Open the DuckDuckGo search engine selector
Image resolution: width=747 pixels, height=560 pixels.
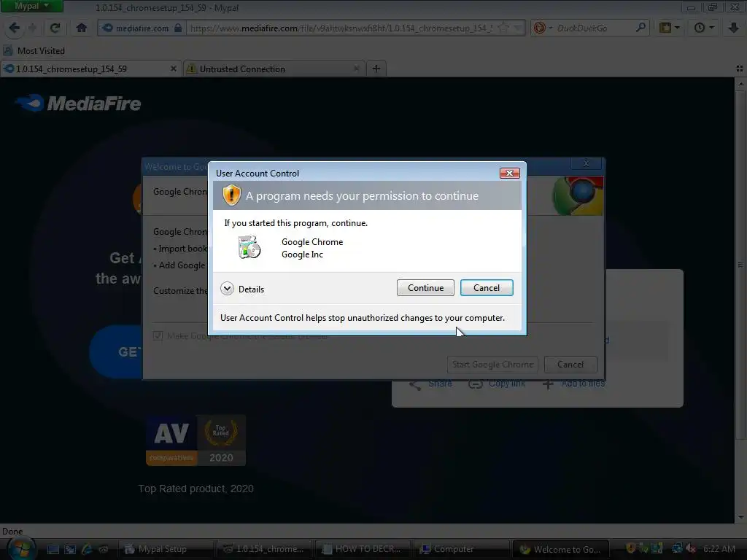tap(543, 28)
